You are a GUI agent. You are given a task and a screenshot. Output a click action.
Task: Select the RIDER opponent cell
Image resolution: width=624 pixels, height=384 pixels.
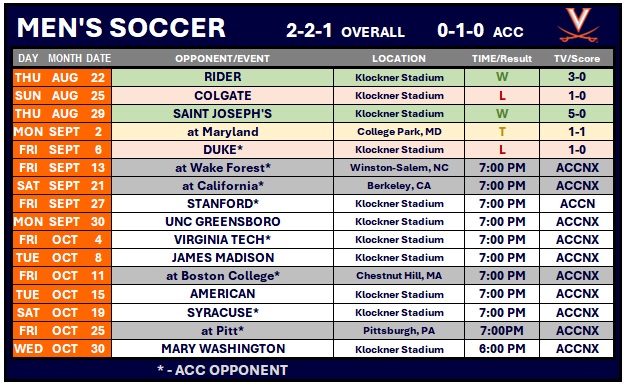click(x=222, y=77)
